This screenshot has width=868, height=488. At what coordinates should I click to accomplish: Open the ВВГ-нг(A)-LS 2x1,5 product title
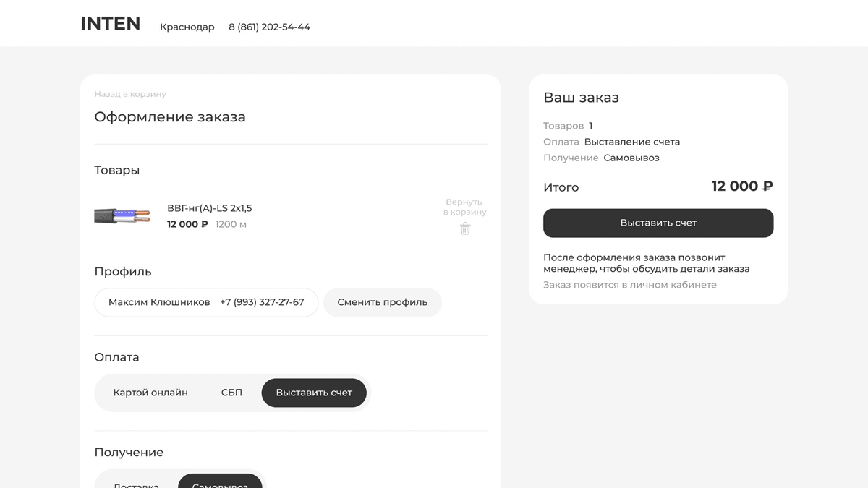(x=209, y=208)
